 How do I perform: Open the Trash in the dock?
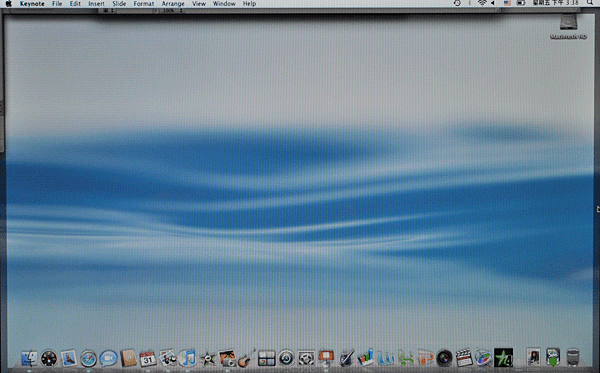pos(573,358)
